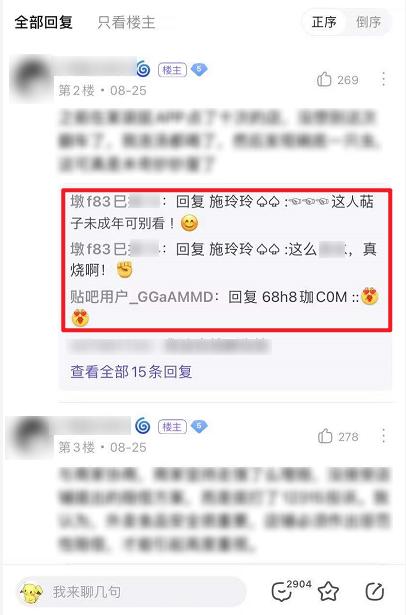Expand 查看全部15条回复

click(x=131, y=371)
